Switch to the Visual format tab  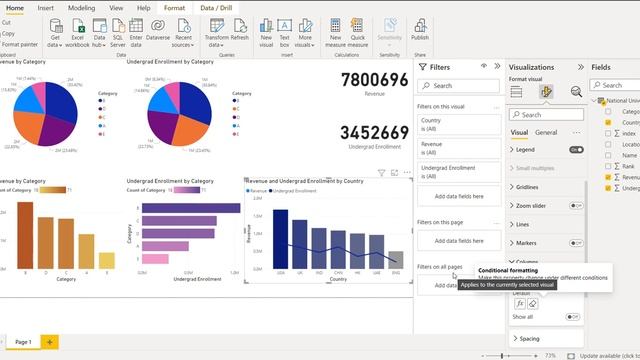click(x=519, y=133)
